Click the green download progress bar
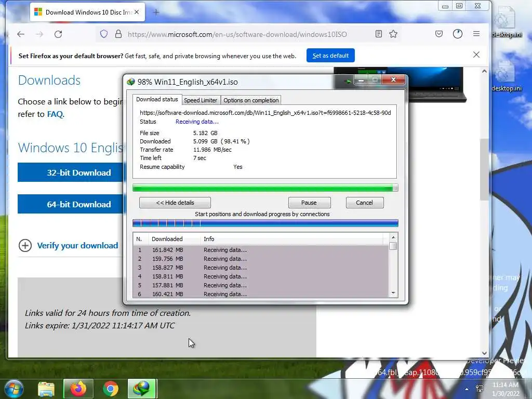 (x=265, y=188)
